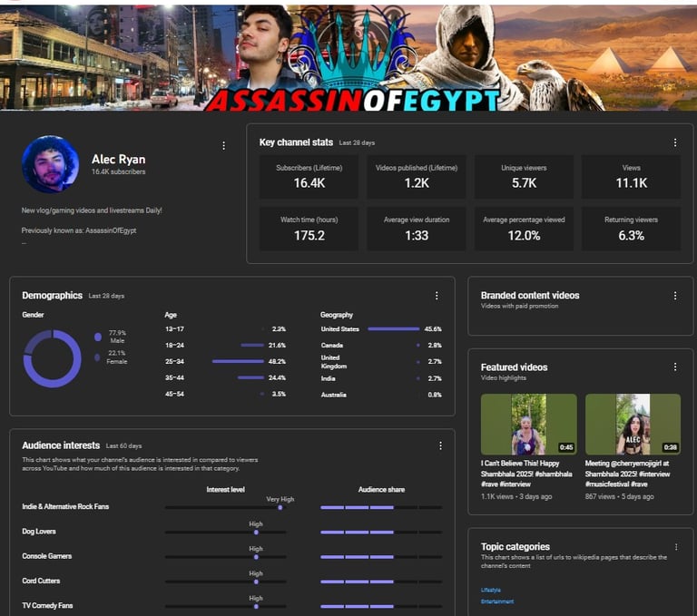Click the 25-34 age bar

point(238,361)
